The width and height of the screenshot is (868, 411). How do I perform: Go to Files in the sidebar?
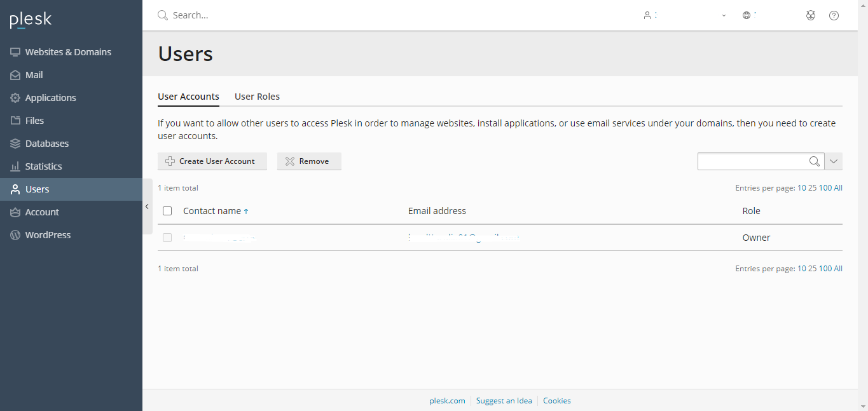[34, 121]
